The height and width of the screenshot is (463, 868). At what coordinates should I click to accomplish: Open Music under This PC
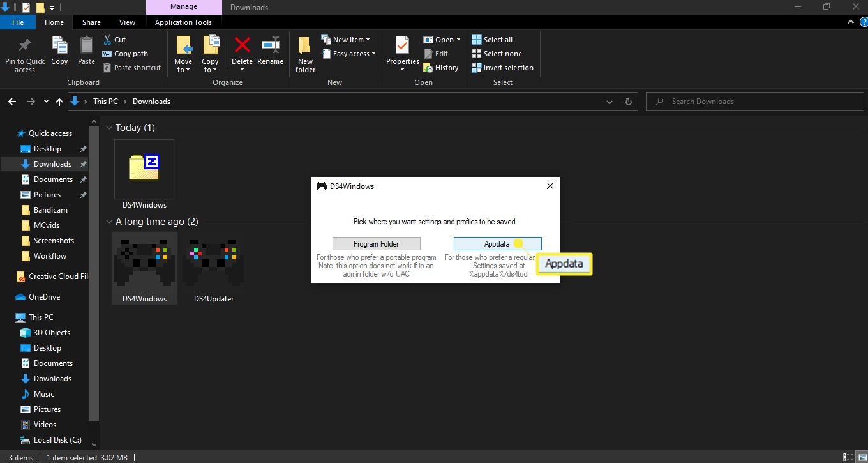(x=43, y=394)
